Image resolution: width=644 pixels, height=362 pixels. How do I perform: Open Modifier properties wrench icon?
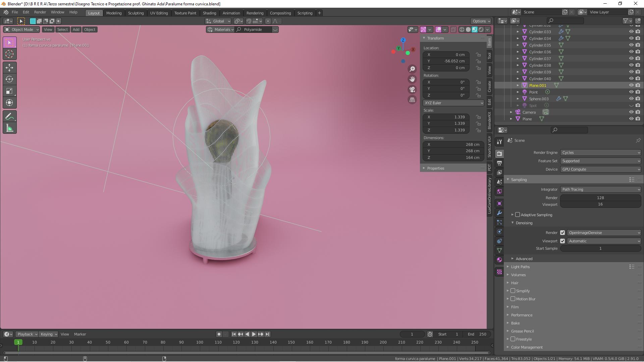tap(499, 213)
